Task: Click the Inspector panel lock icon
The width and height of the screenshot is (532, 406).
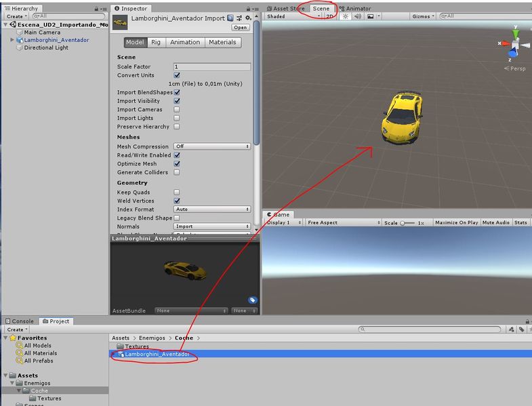Action: pyautogui.click(x=248, y=9)
